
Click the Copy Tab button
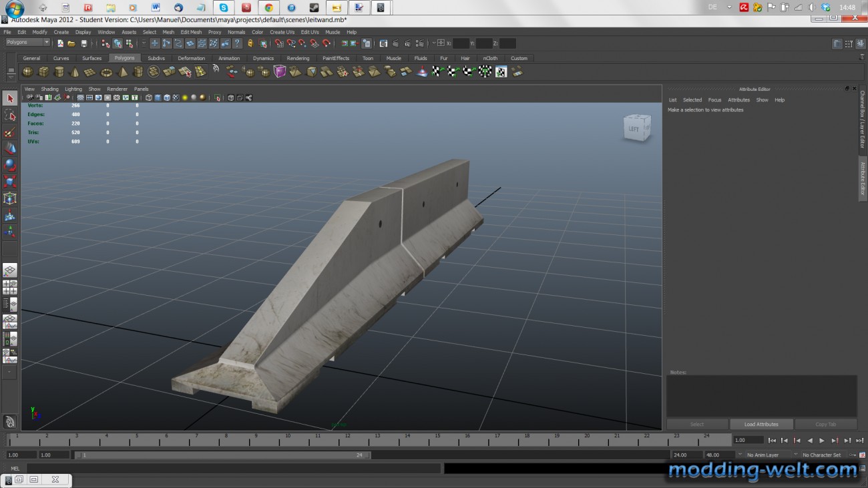point(825,424)
